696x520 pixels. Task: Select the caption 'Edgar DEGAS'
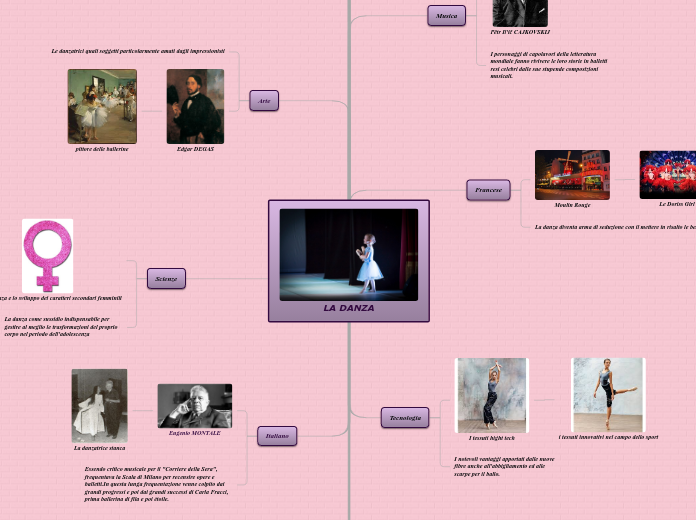coord(195,149)
